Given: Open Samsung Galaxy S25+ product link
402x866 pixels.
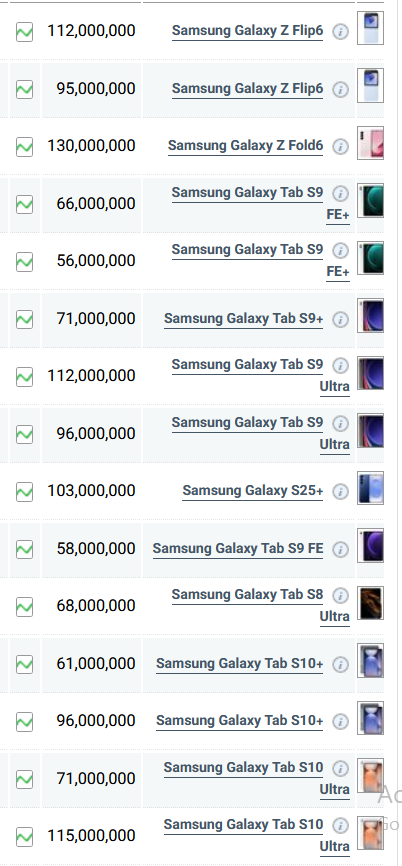Looking at the screenshot, I should click(x=252, y=491).
